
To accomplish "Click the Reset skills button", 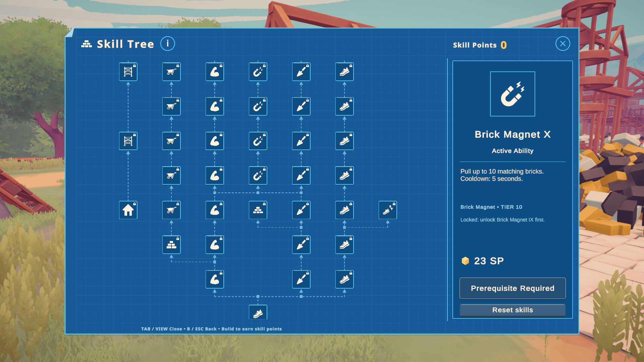I will pyautogui.click(x=513, y=310).
